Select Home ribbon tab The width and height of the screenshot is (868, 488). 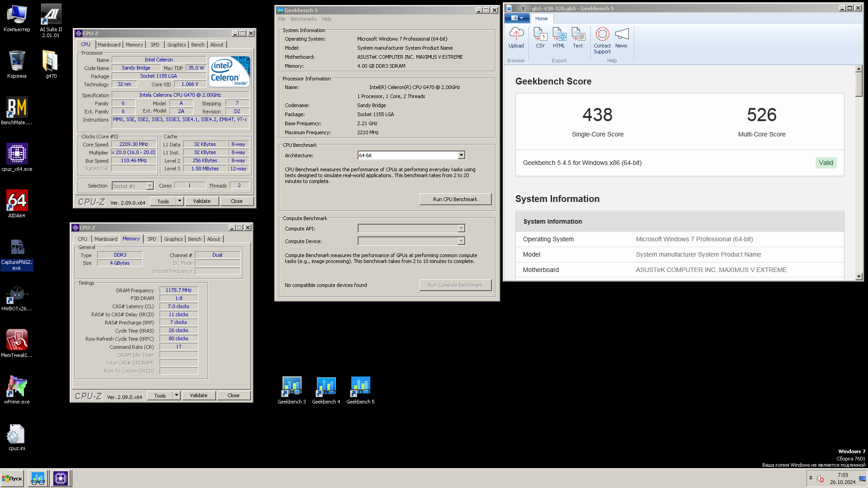click(541, 19)
